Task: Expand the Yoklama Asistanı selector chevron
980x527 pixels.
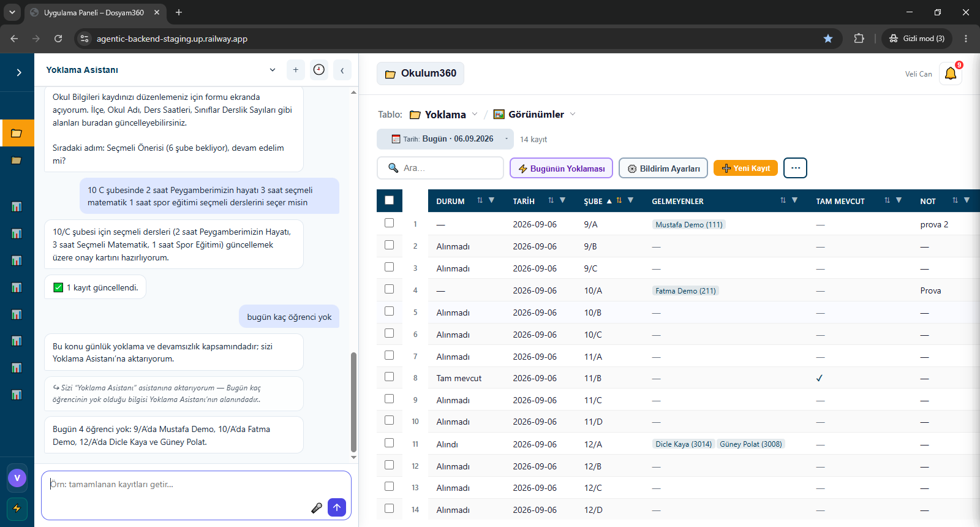Action: pos(273,70)
